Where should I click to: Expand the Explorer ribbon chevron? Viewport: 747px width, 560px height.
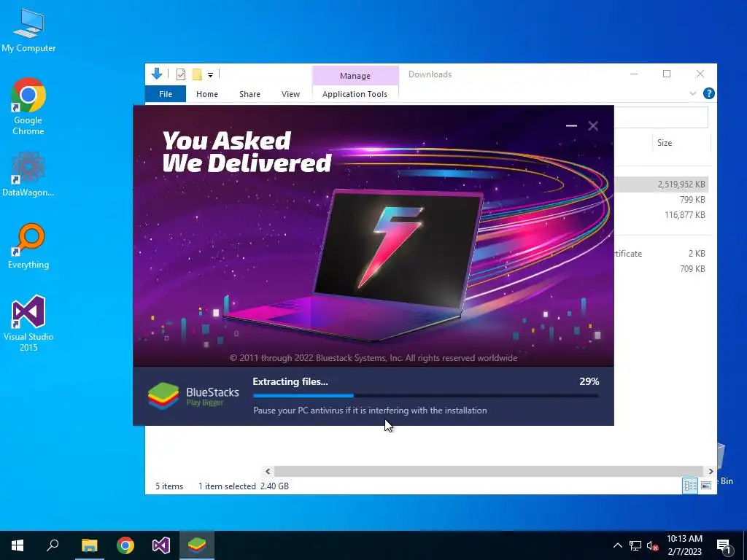tap(693, 94)
